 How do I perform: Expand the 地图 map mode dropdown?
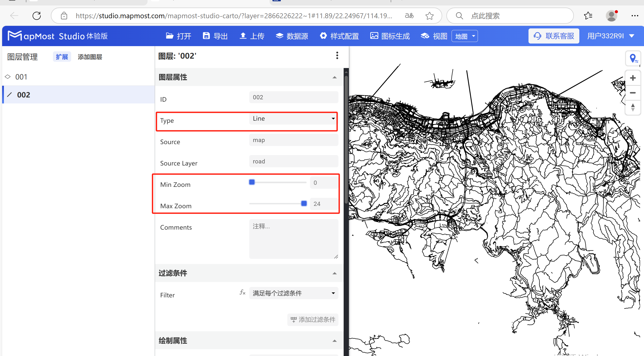464,36
